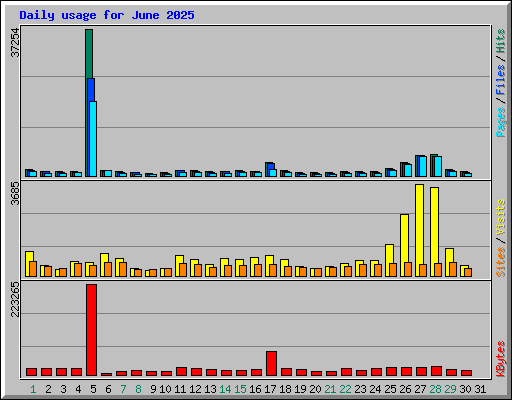Click the day 19 label on x-axis
Screen dimensions: 512x400
300,389
